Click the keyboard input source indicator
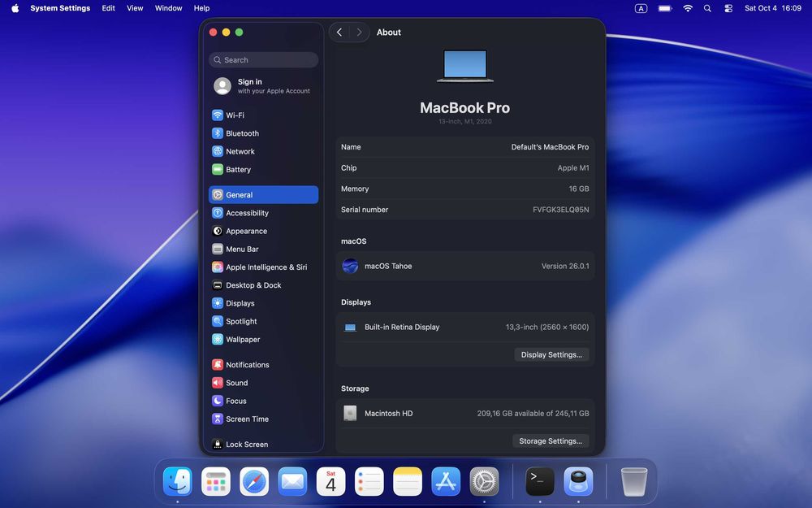 (641, 8)
